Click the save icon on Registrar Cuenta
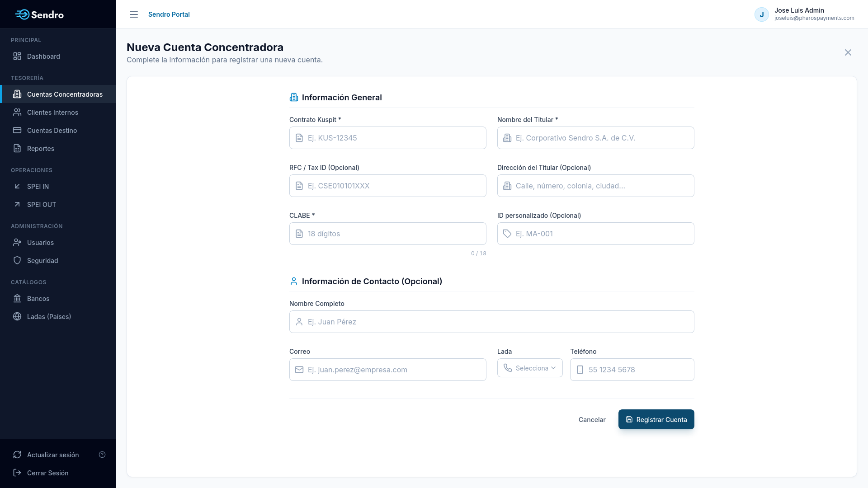 (x=629, y=419)
